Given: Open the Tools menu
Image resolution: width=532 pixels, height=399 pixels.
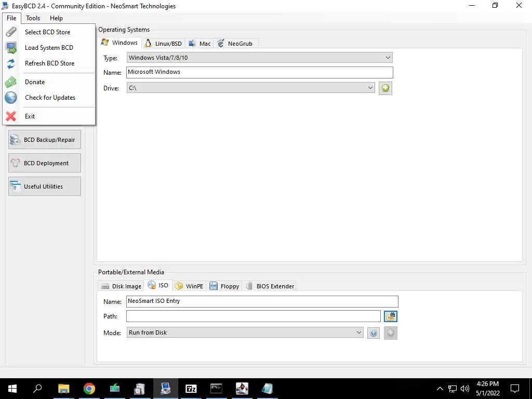Looking at the screenshot, I should click(33, 18).
